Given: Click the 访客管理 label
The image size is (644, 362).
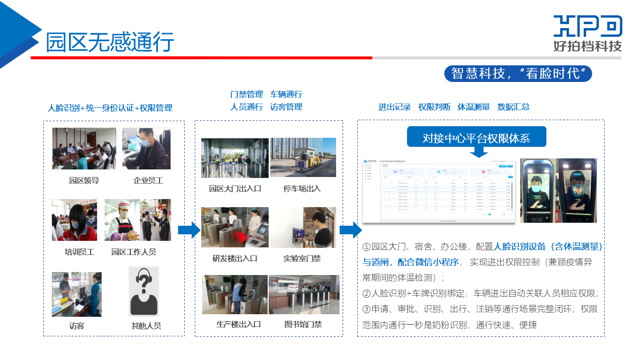Looking at the screenshot, I should (286, 107).
